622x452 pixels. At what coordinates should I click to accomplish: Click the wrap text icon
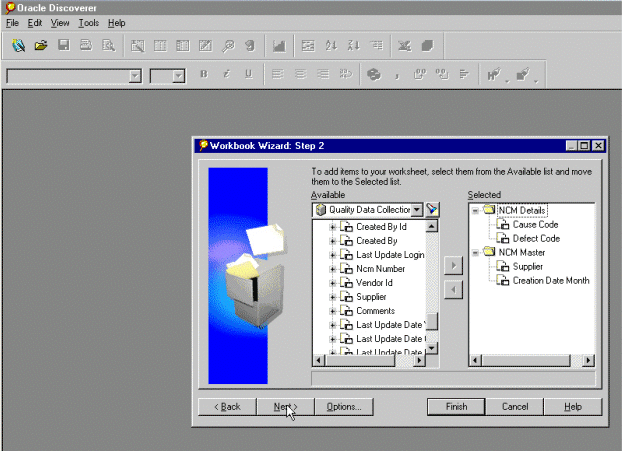(x=346, y=74)
